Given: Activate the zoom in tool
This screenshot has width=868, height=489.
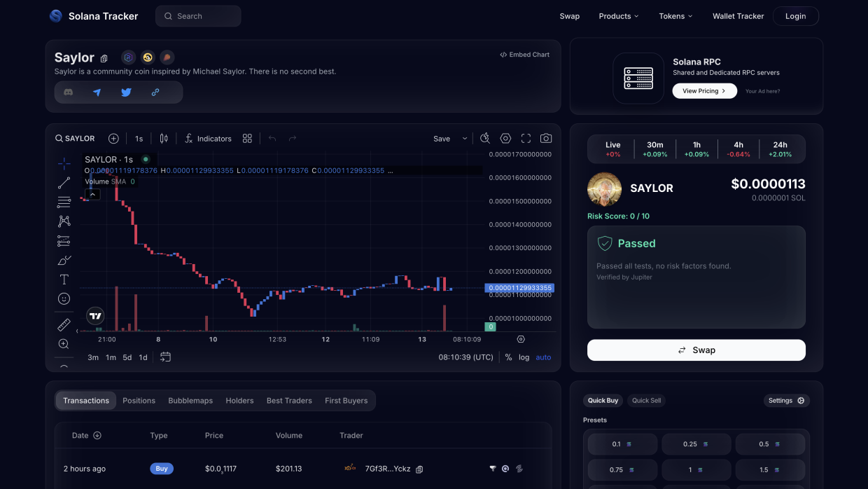Looking at the screenshot, I should pyautogui.click(x=64, y=344).
